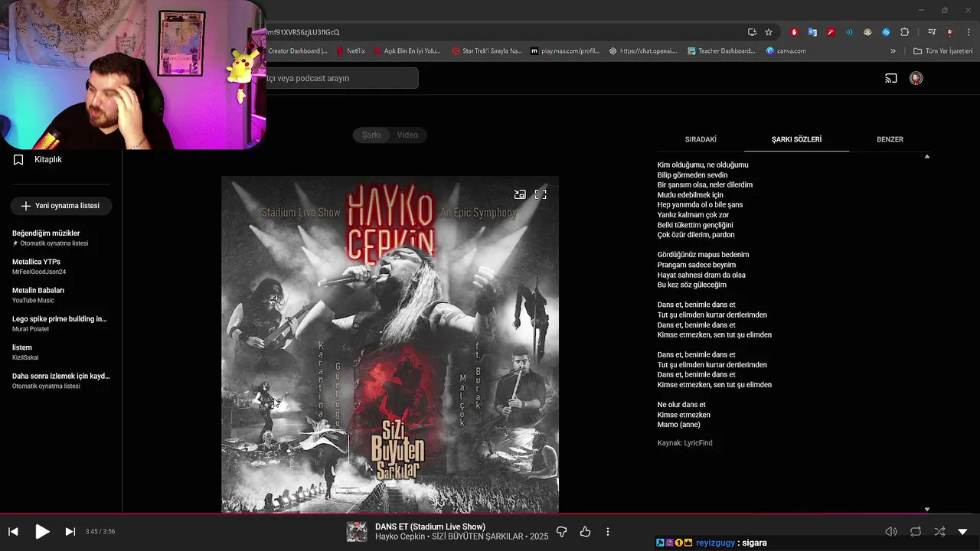Image resolution: width=980 pixels, height=551 pixels.
Task: Click the Hayko Cepkin album cover art
Action: coord(390,344)
